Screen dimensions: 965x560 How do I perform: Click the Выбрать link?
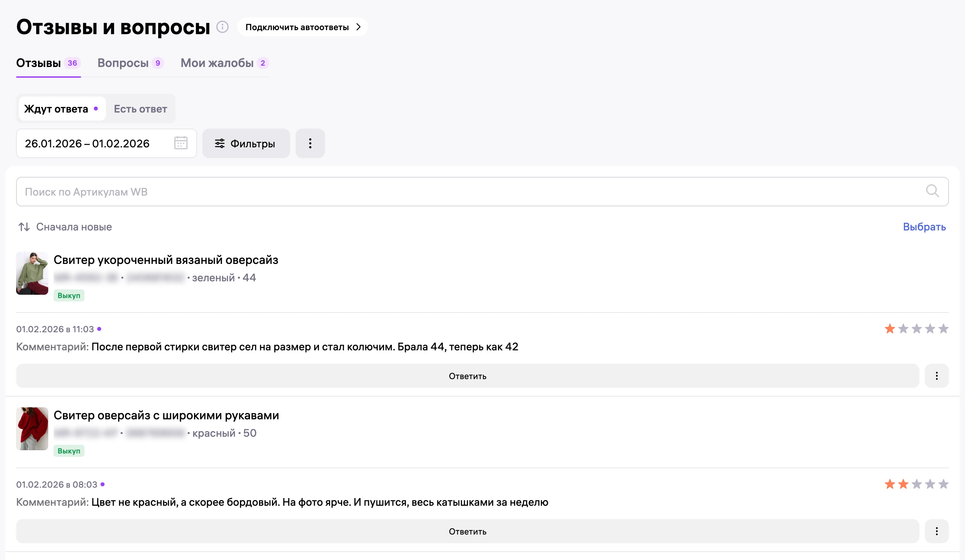[x=924, y=227]
